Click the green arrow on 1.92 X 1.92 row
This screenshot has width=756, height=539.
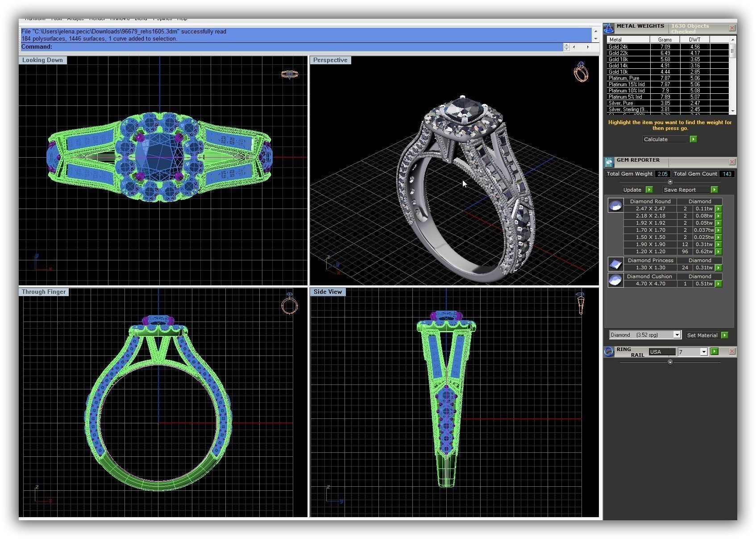tap(719, 223)
